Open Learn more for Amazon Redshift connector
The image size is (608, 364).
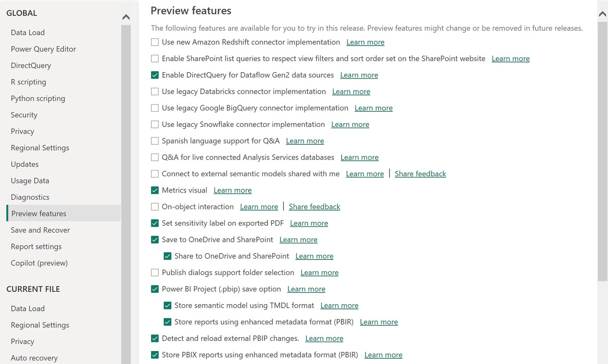(x=365, y=42)
